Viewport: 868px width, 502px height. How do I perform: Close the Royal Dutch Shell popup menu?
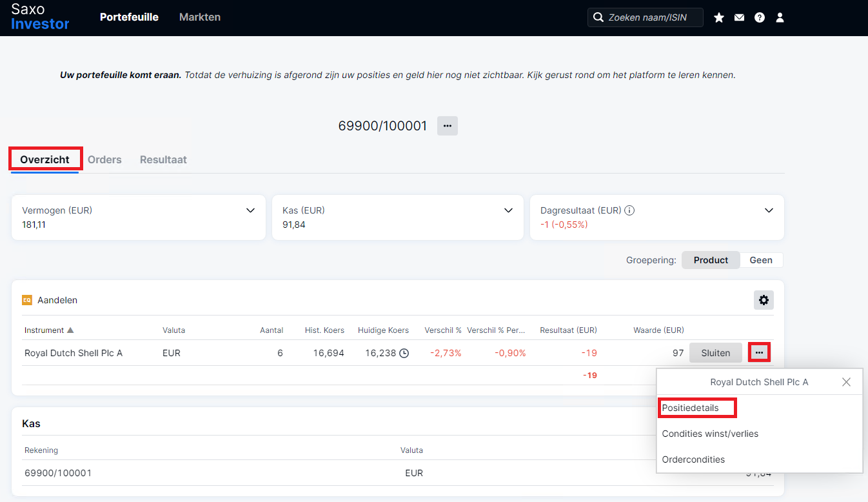pyautogui.click(x=846, y=382)
